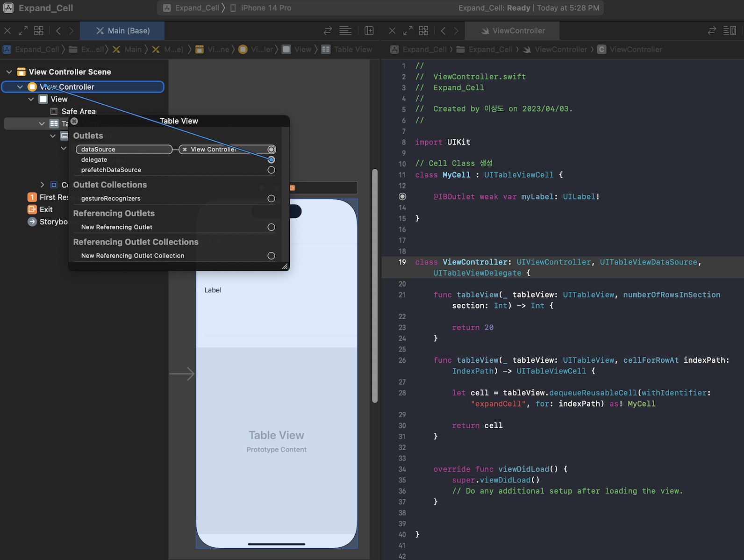This screenshot has width=744, height=560.
Task: Close the ViewController code editor pane
Action: click(x=392, y=31)
